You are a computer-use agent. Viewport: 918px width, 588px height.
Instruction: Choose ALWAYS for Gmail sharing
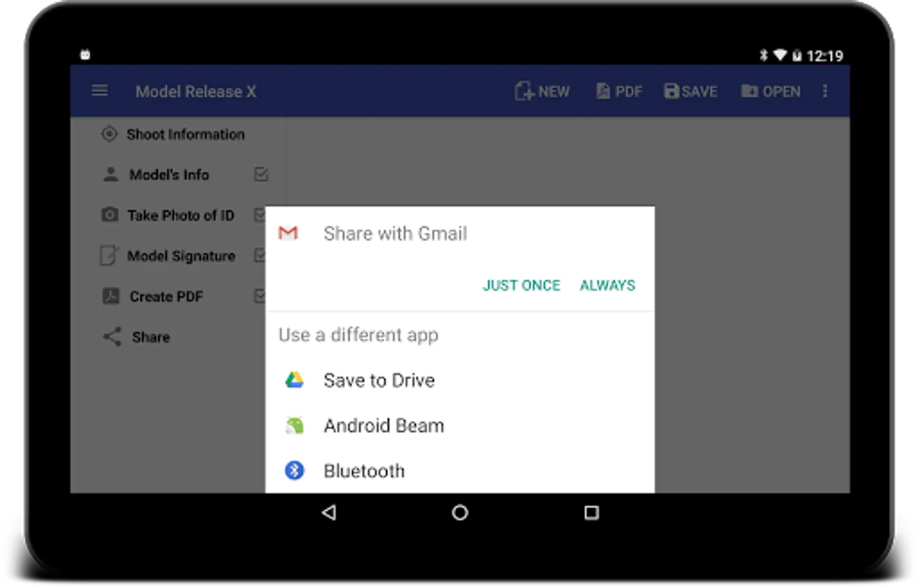608,286
